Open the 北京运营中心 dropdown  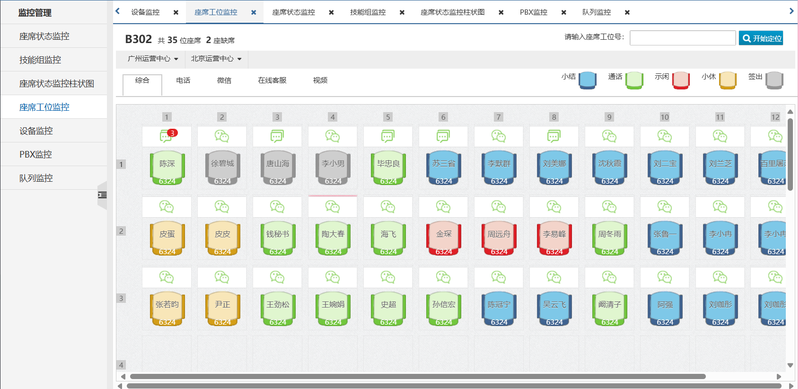point(216,59)
